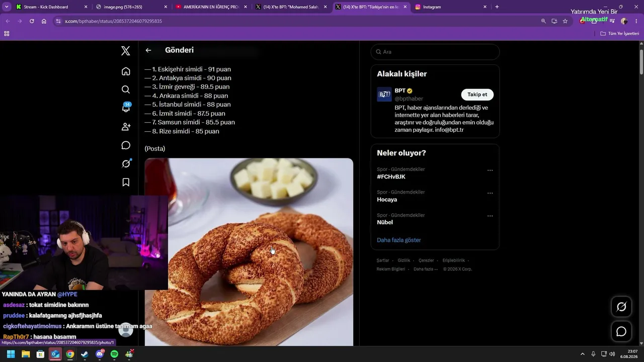Open Discord from the taskbar
Viewport: 644px width, 362px height.
[100, 354]
